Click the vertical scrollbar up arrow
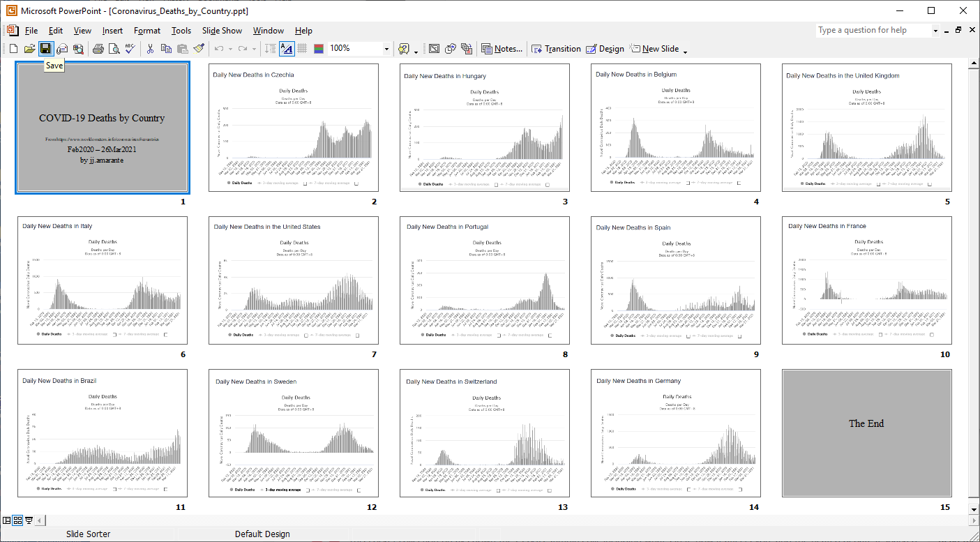 (974, 65)
